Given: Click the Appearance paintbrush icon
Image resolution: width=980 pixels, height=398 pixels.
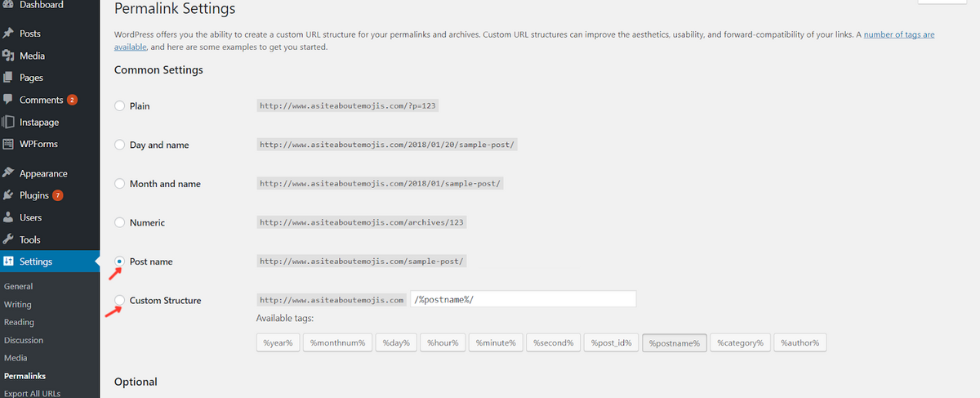Looking at the screenshot, I should [8, 173].
